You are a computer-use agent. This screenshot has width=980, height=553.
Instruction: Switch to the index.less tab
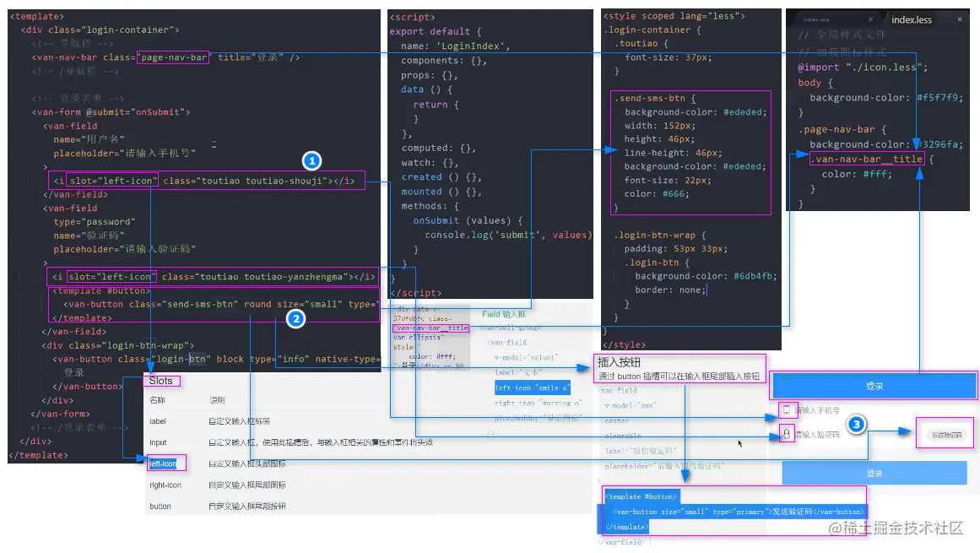point(912,19)
